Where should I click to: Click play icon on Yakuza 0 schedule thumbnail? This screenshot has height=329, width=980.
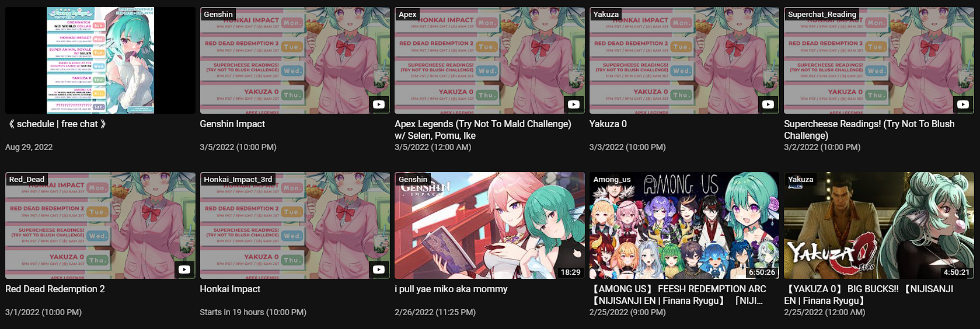click(x=768, y=104)
